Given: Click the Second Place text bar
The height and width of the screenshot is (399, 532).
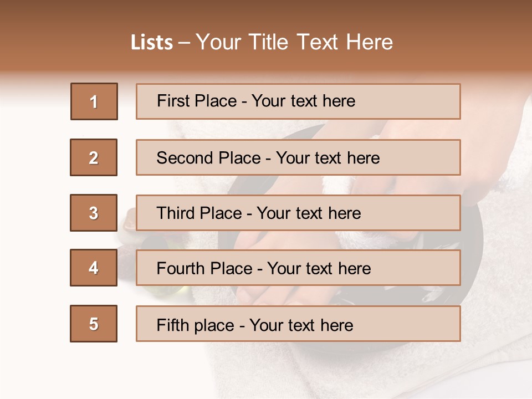Looking at the screenshot, I should pos(298,157).
